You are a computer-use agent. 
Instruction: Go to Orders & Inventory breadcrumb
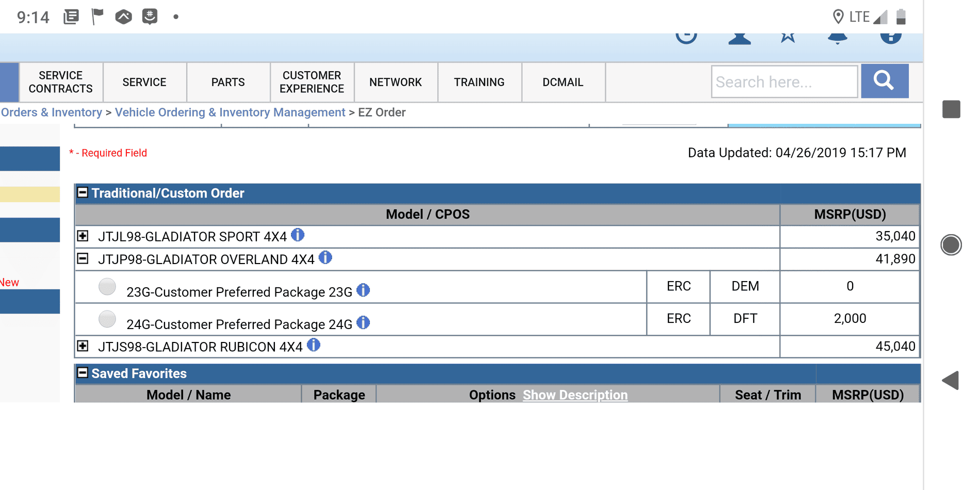pyautogui.click(x=51, y=112)
